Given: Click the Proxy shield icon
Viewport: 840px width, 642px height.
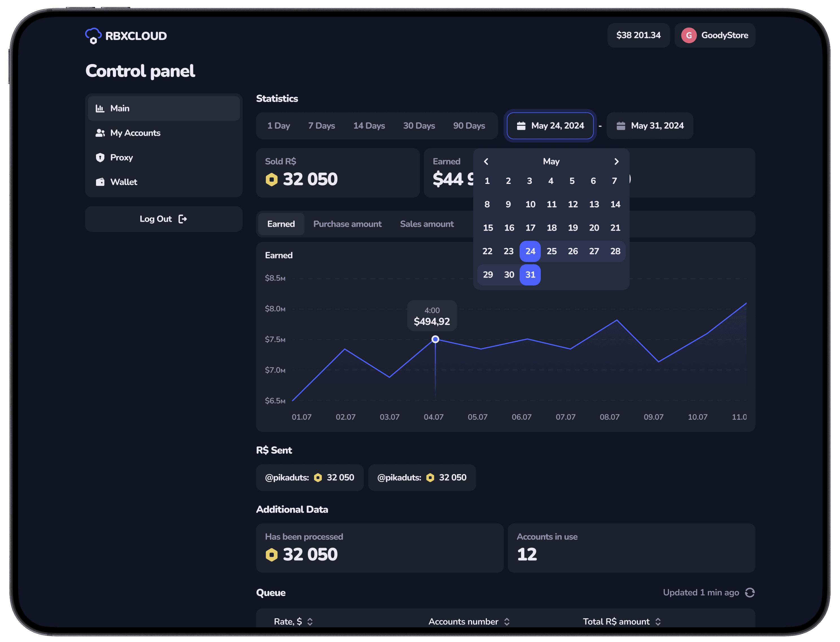Looking at the screenshot, I should point(100,157).
